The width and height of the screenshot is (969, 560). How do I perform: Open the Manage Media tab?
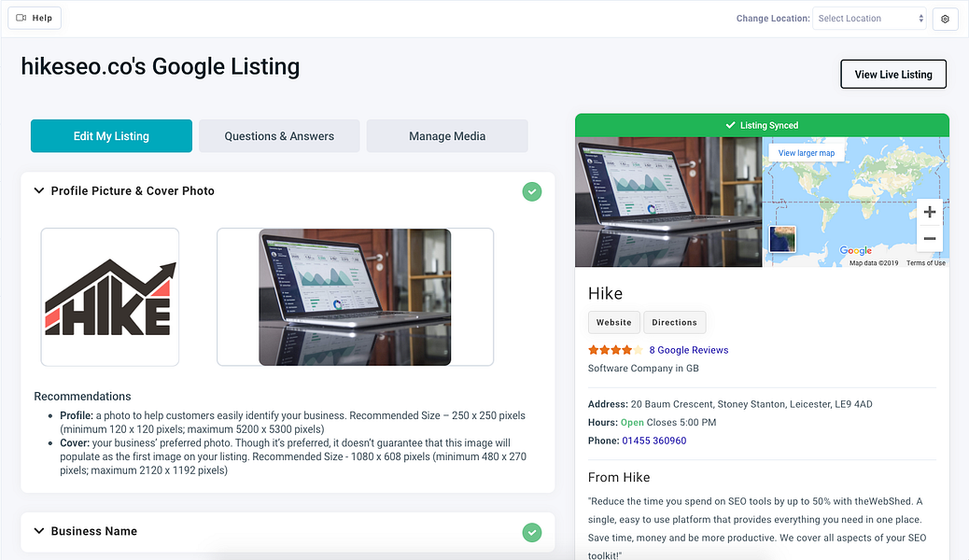coord(447,136)
